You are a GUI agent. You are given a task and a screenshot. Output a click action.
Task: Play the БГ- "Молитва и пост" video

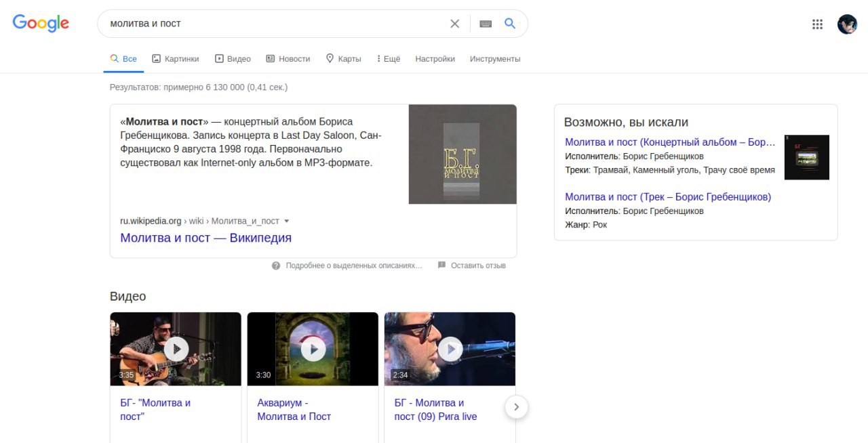pos(176,349)
